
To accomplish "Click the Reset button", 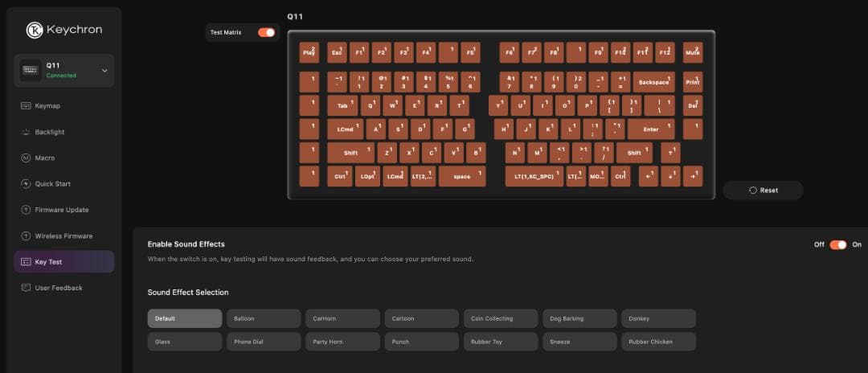I will [763, 191].
